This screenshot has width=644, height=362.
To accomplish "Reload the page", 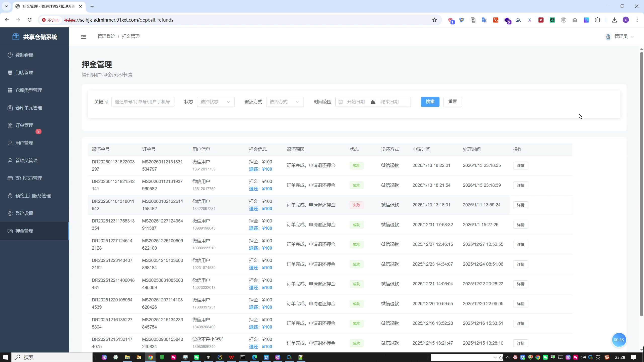I will 29,20.
